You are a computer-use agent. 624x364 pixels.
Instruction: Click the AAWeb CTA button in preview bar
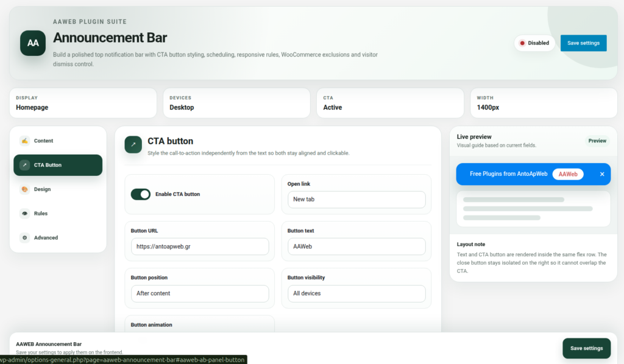[568, 174]
